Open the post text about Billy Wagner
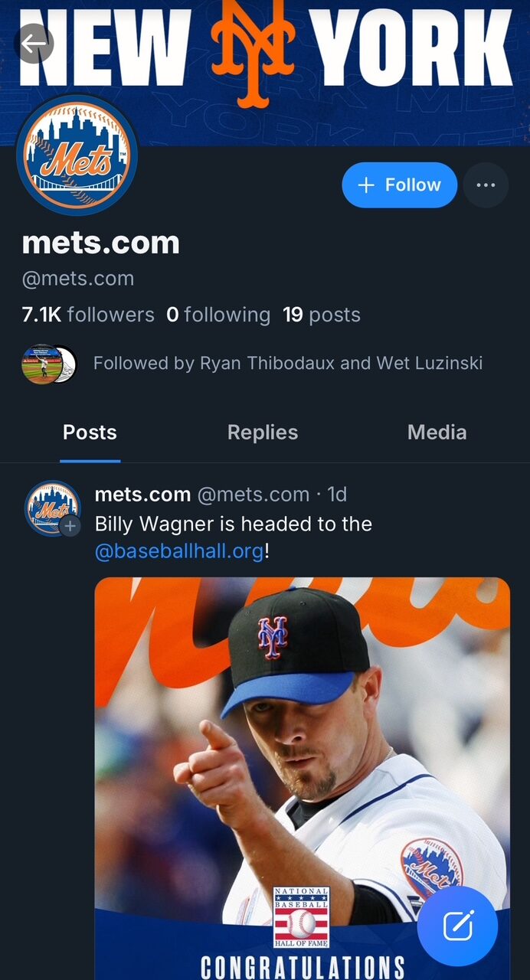 [233, 524]
